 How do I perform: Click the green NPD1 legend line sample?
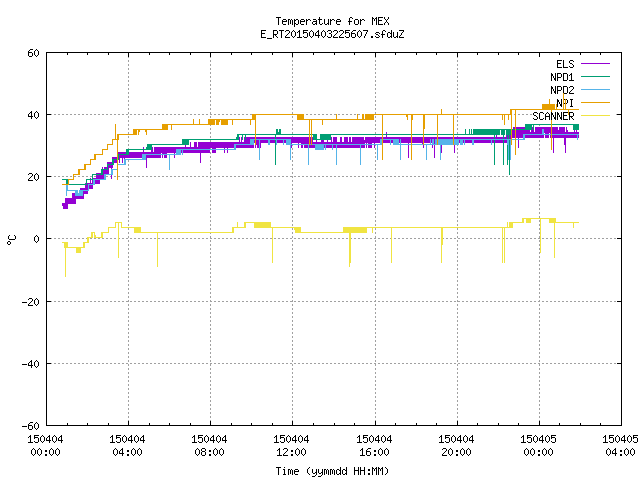point(595,77)
